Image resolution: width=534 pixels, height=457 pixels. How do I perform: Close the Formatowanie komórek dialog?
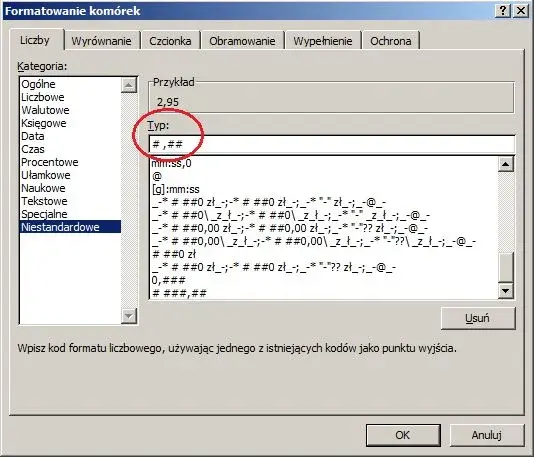point(521,11)
